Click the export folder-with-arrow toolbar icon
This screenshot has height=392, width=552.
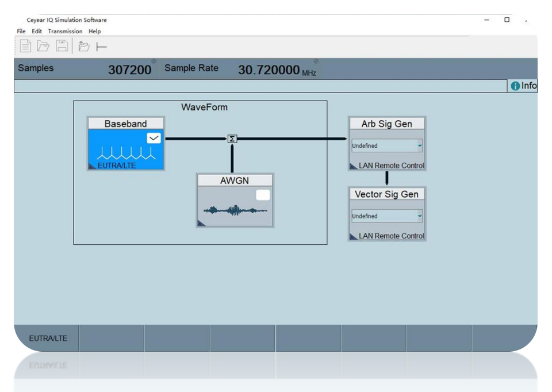(84, 47)
